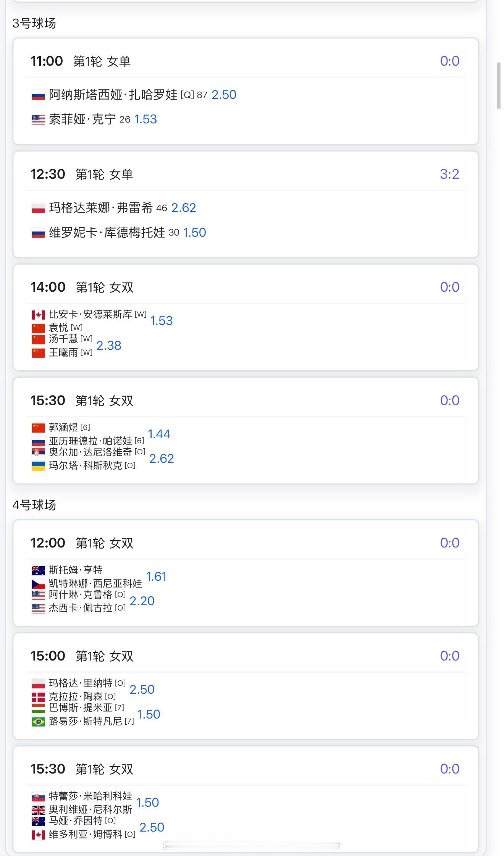Image resolution: width=504 pixels, height=856 pixels.
Task: Click the Czech flag beside 凯特琳娜·西尼亚科娃
Action: pyautogui.click(x=38, y=584)
